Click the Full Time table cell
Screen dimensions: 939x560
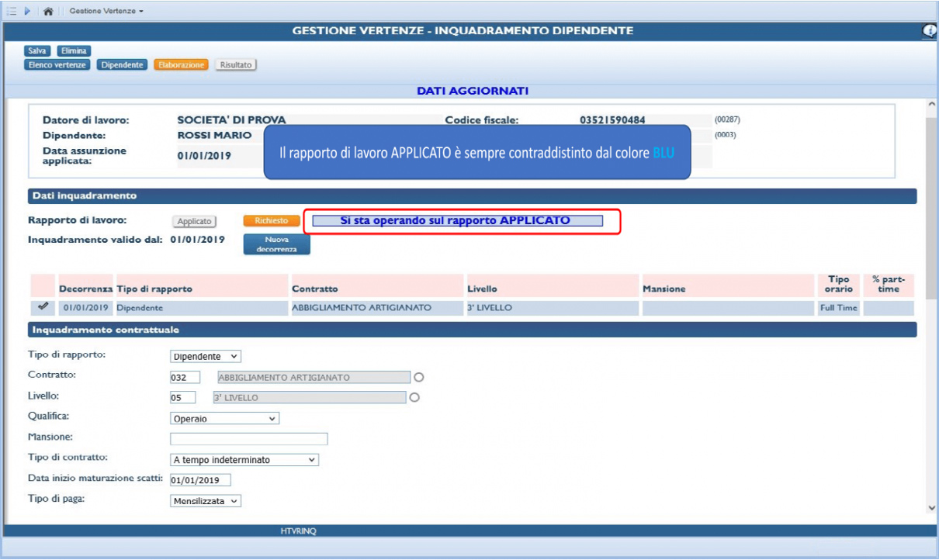(839, 308)
